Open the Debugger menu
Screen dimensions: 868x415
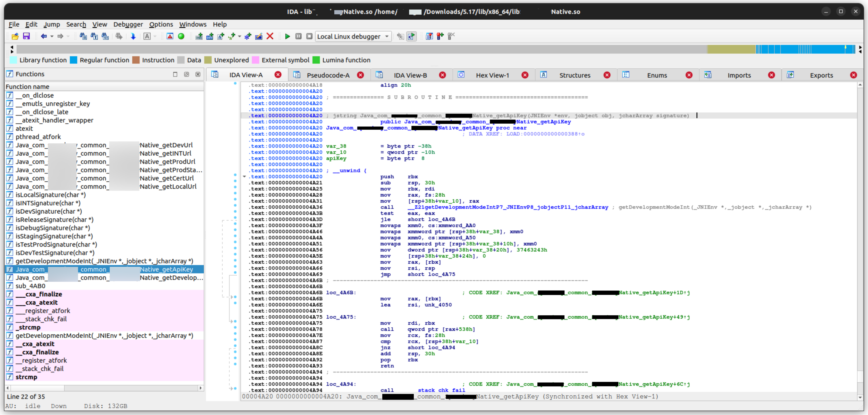click(x=128, y=24)
